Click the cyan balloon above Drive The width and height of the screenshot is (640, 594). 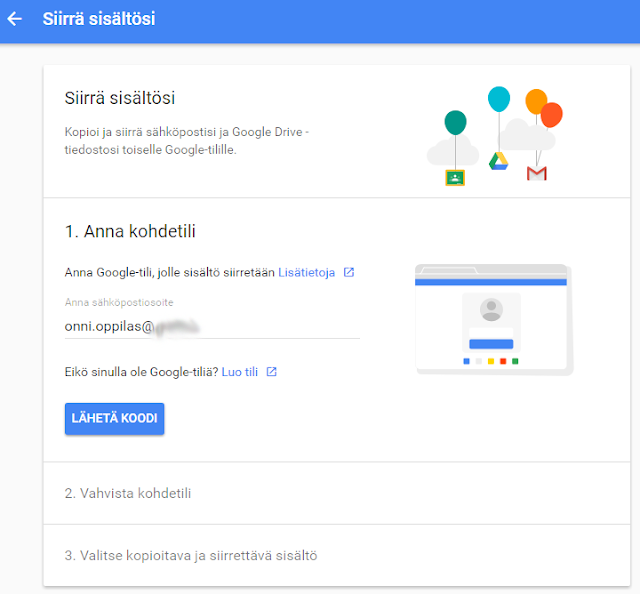[499, 99]
